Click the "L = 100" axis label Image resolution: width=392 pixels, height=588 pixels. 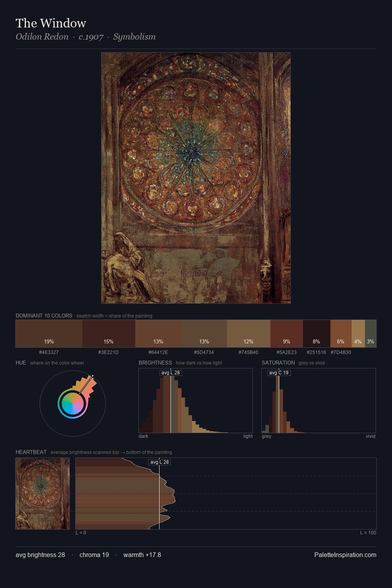pos(368,533)
